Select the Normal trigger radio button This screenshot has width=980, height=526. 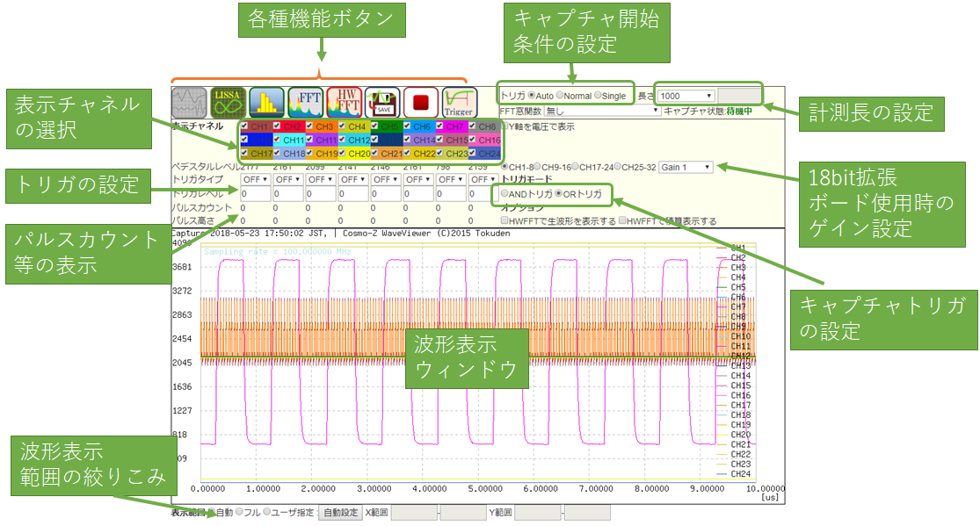pyautogui.click(x=560, y=96)
